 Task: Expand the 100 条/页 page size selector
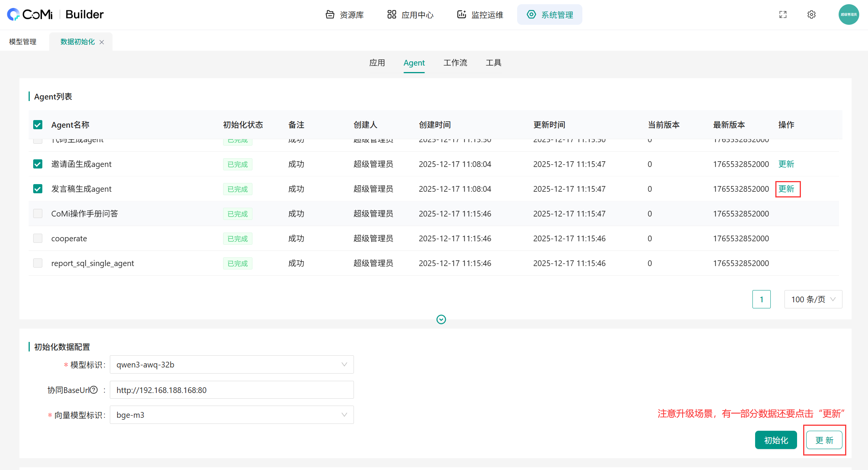[x=813, y=299]
